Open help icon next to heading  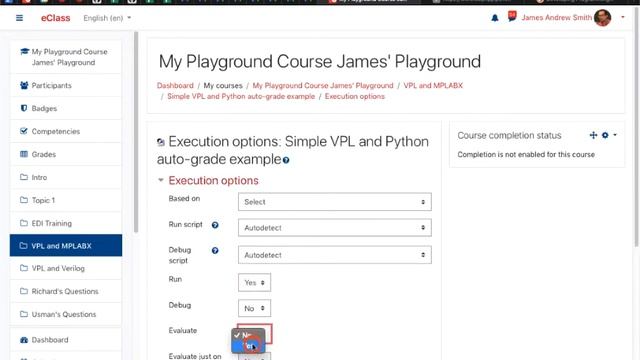point(286,160)
